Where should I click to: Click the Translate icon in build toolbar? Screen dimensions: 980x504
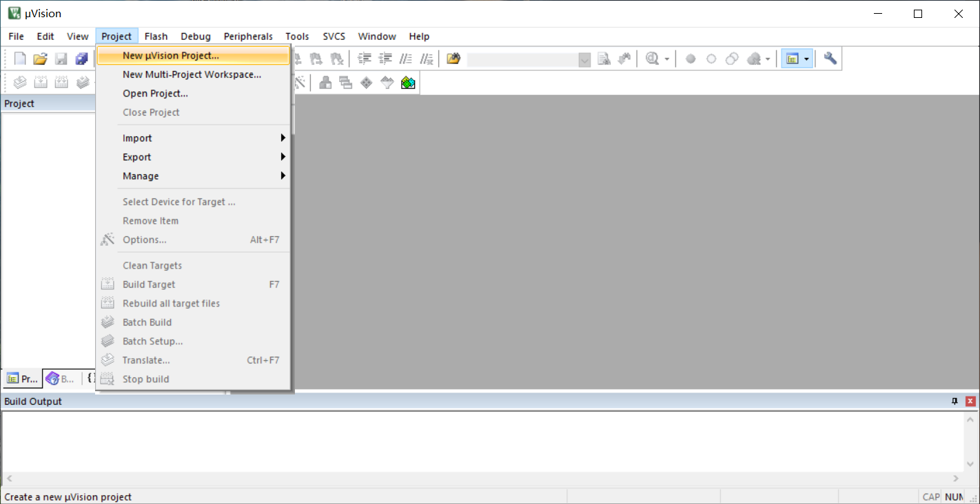(x=20, y=83)
